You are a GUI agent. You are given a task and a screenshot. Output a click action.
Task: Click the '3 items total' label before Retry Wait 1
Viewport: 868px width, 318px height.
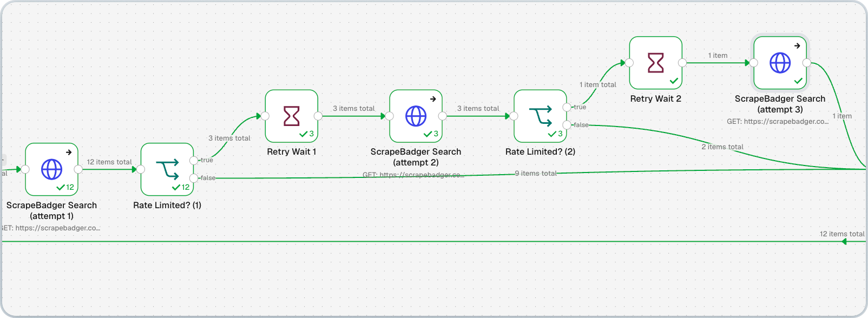click(x=229, y=138)
